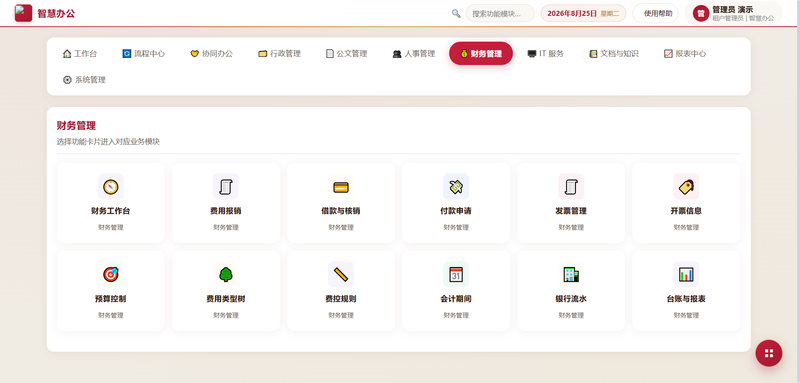Screen dimensions: 800x383
Task: Click the 系统管理 gear icon
Action: pyautogui.click(x=67, y=80)
